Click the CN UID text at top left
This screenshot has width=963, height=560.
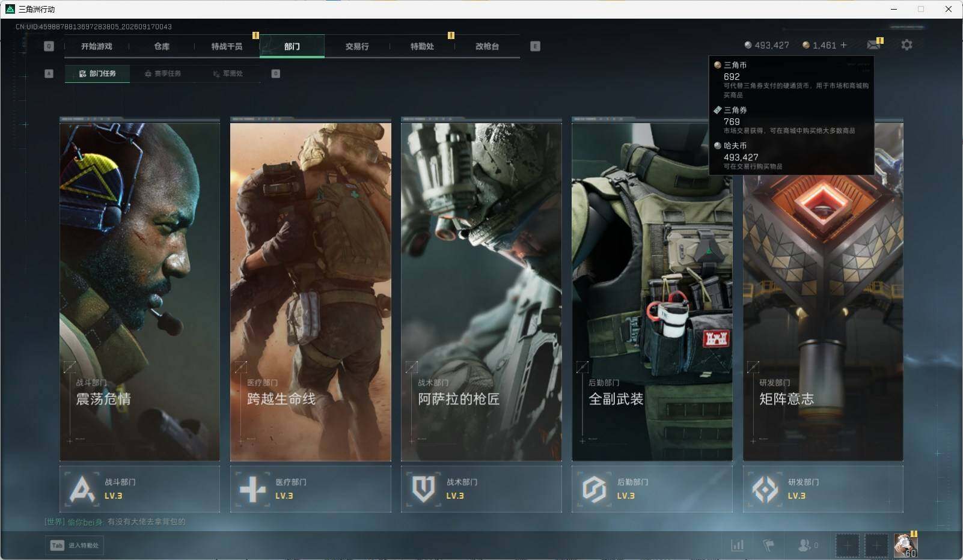click(x=94, y=26)
